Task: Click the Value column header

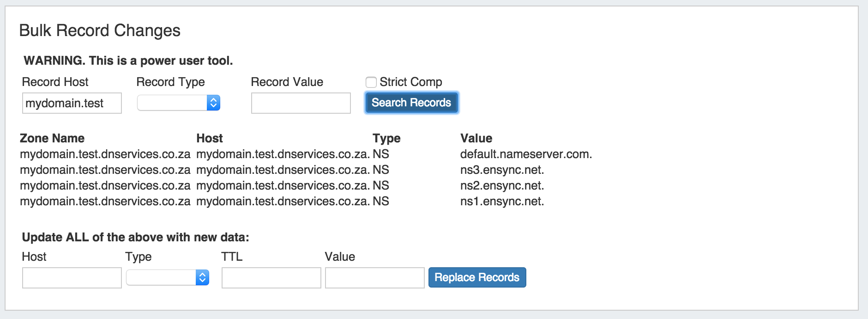Action: 476,138
